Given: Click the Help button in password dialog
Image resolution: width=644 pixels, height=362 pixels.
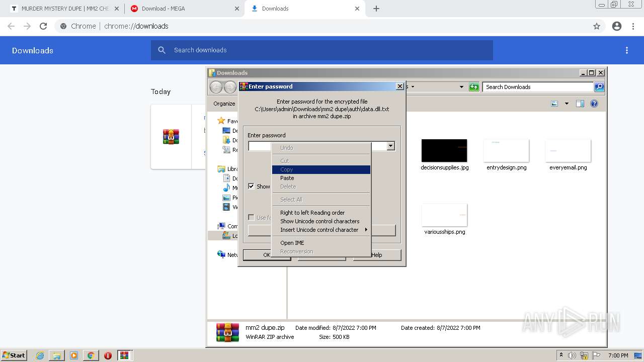Looking at the screenshot, I should click(x=377, y=255).
